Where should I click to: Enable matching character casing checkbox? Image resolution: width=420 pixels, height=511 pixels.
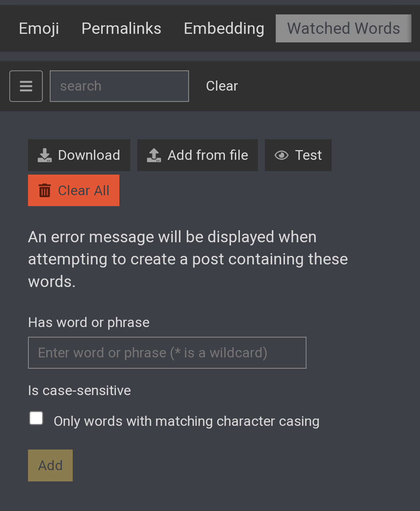coord(36,418)
